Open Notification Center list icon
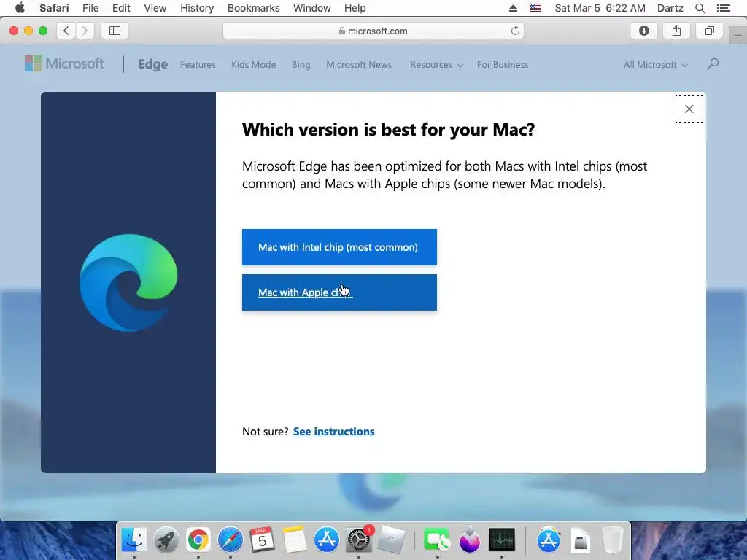Screen dimensions: 747x560 pos(723,8)
